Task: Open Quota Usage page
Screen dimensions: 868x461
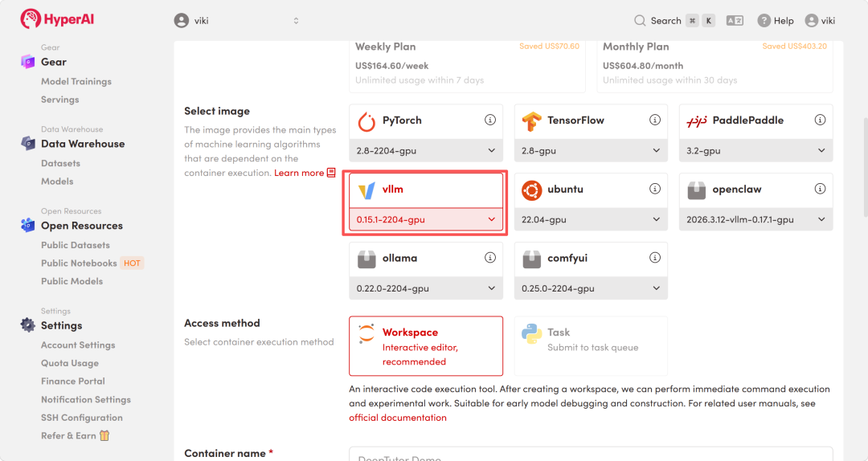Action: [70, 363]
